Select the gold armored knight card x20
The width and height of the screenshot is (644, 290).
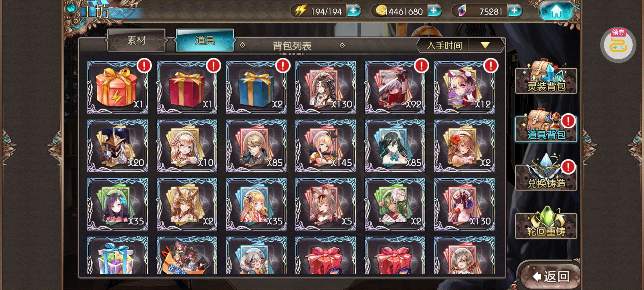click(118, 146)
